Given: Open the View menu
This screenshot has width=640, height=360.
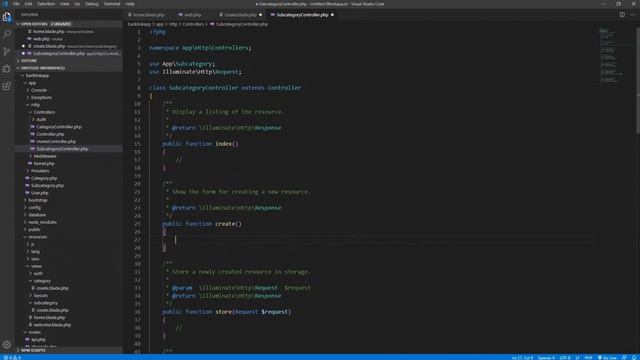Looking at the screenshot, I should (x=64, y=4).
